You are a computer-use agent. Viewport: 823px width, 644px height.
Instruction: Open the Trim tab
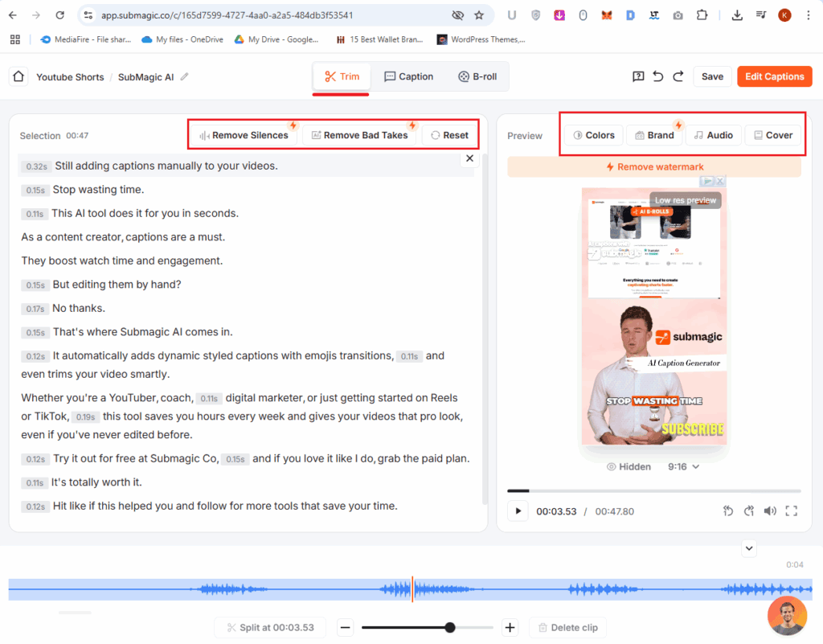(342, 76)
